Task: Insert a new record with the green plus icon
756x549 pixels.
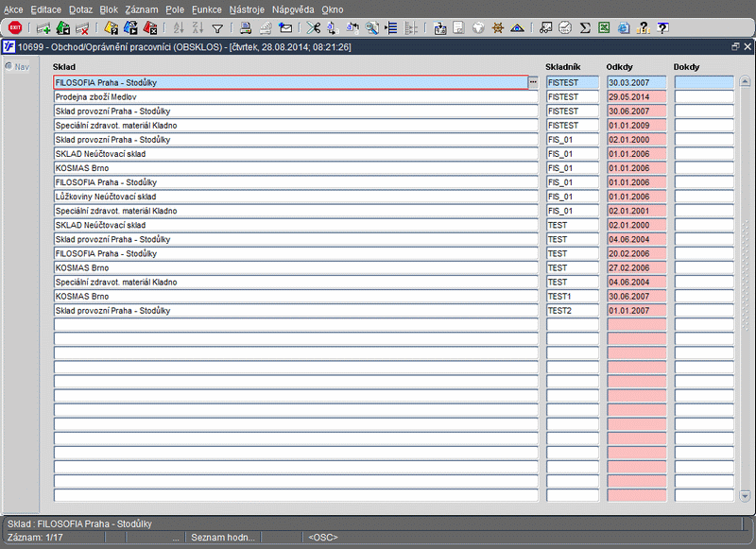Action: [43, 28]
